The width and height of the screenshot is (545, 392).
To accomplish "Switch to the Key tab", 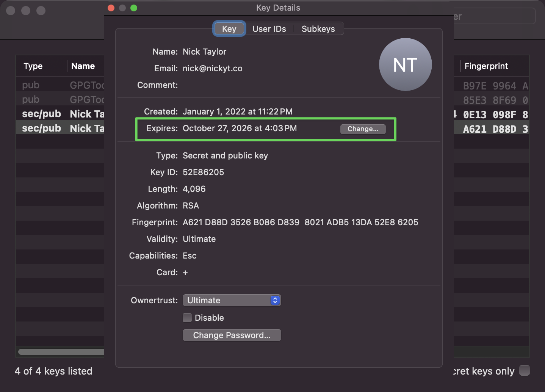I will pos(229,29).
